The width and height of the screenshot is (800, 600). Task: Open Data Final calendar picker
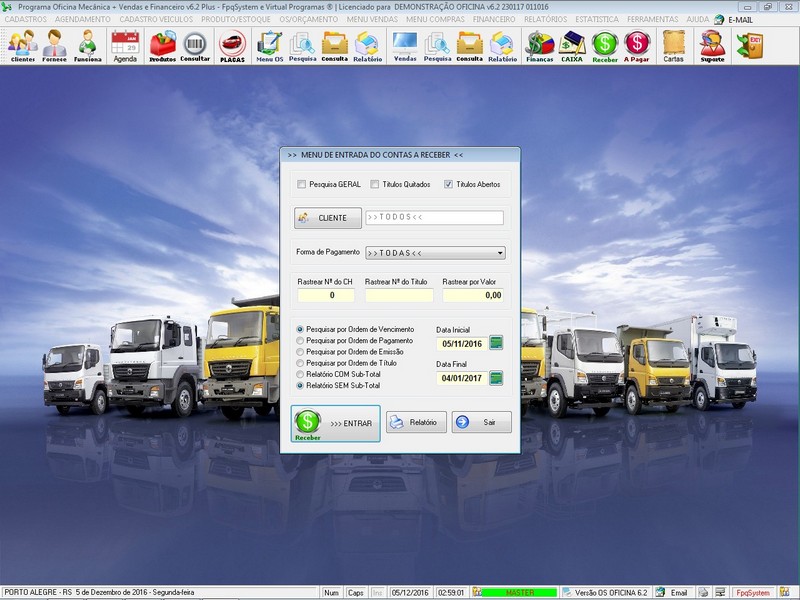coord(496,378)
